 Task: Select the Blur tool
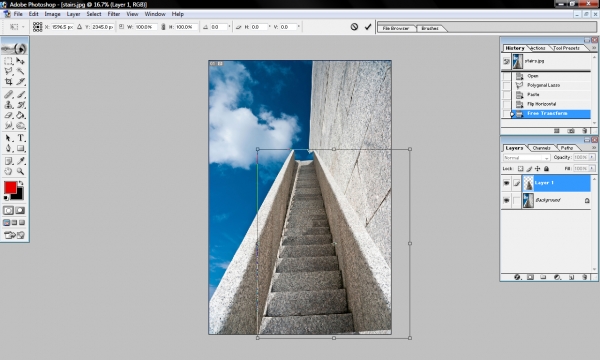[8, 125]
